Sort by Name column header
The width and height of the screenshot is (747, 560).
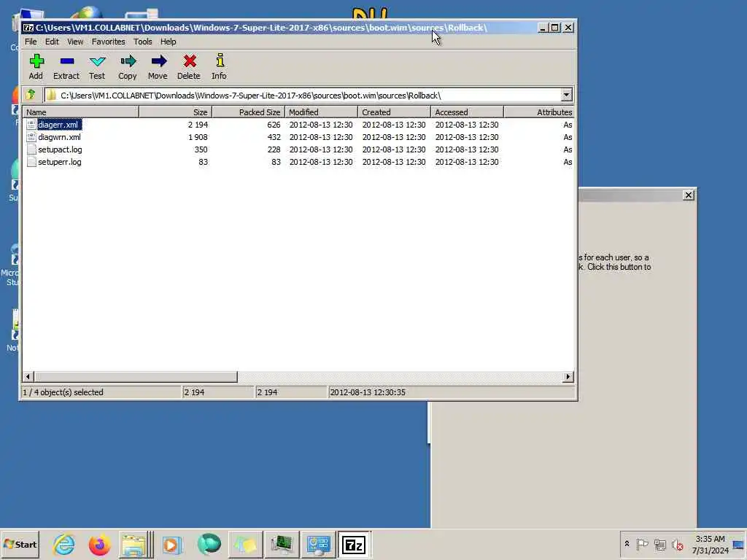click(x=80, y=112)
